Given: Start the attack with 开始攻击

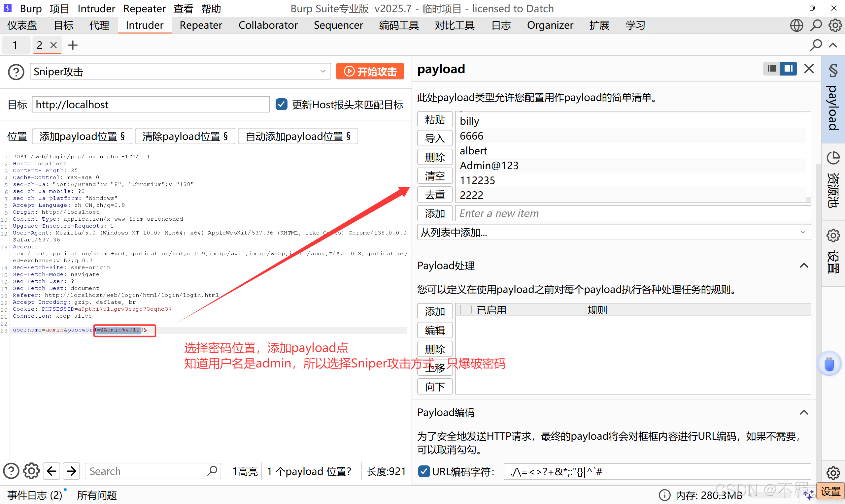Looking at the screenshot, I should pos(370,71).
